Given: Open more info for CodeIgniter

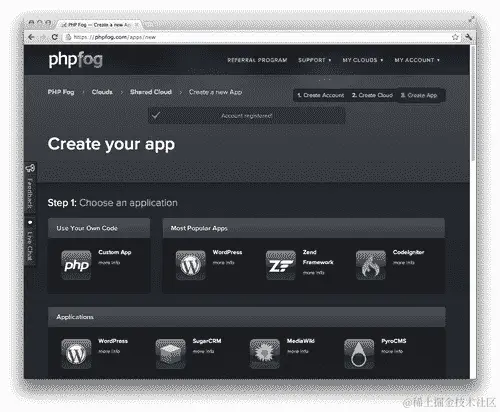Looking at the screenshot, I should click(x=404, y=263).
